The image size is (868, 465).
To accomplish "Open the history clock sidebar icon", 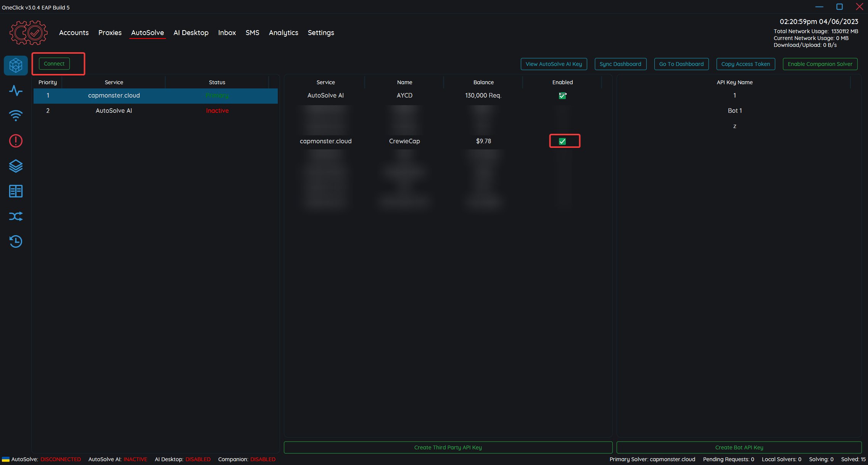I will [x=16, y=241].
